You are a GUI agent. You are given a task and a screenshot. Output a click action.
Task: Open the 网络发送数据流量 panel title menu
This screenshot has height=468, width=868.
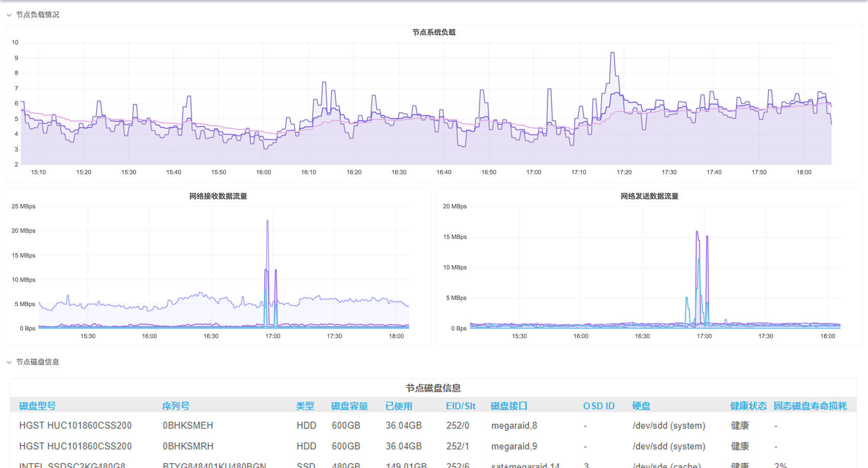(649, 196)
